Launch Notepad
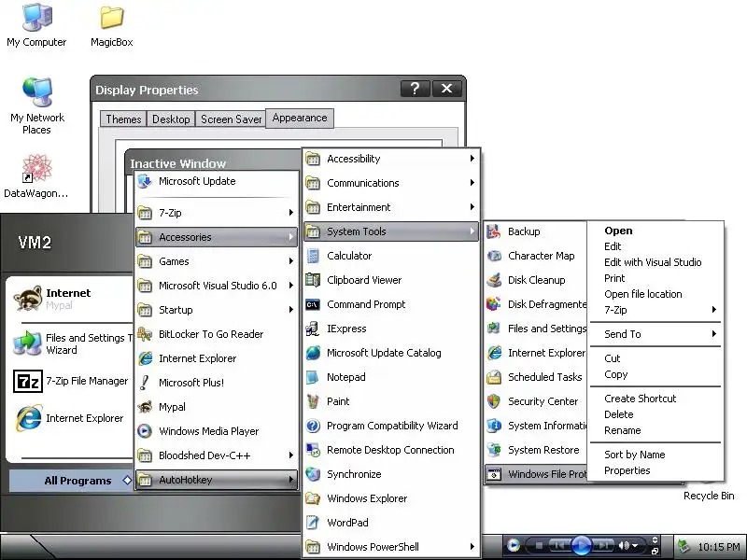 click(390, 377)
